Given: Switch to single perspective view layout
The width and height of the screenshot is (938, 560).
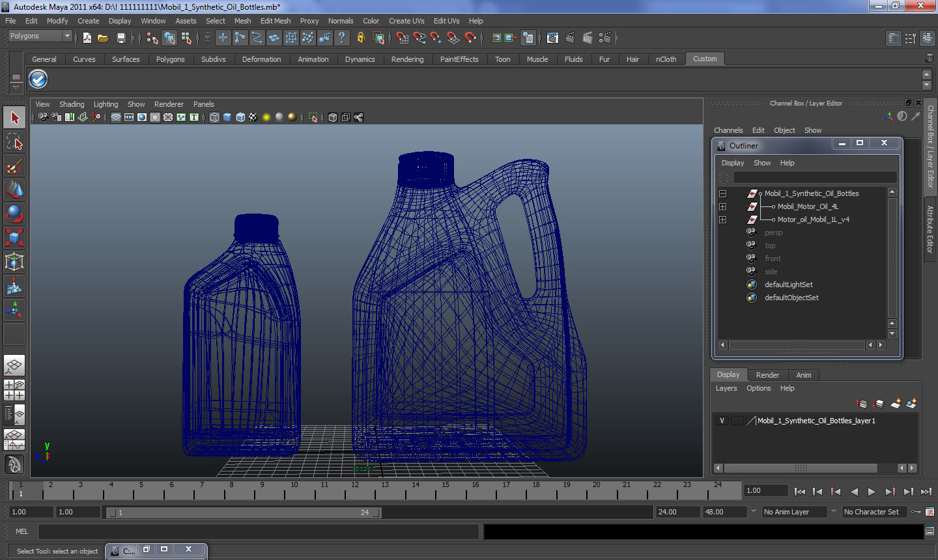Looking at the screenshot, I should click(x=14, y=365).
